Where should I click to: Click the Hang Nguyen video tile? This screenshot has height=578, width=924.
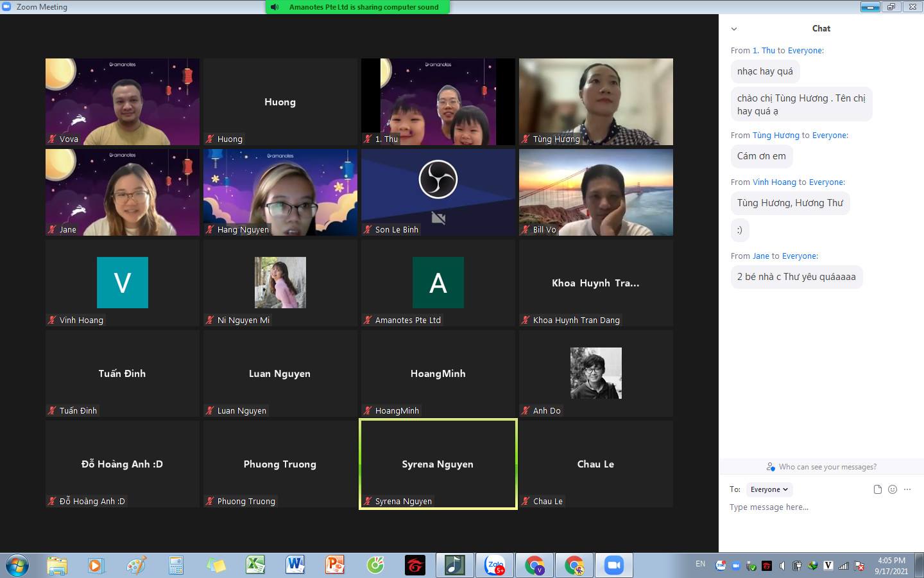[280, 192]
